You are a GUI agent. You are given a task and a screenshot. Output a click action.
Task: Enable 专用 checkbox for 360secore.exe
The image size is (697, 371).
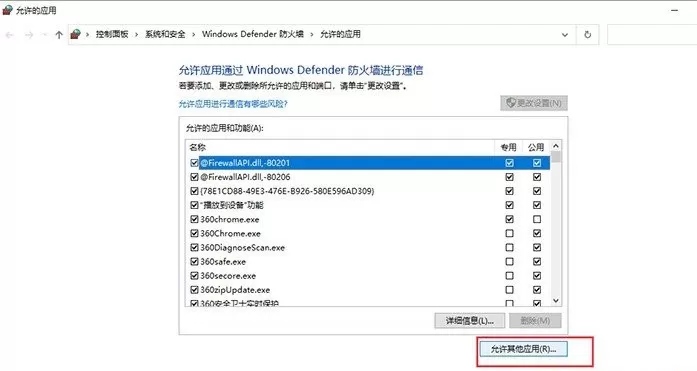click(x=509, y=276)
